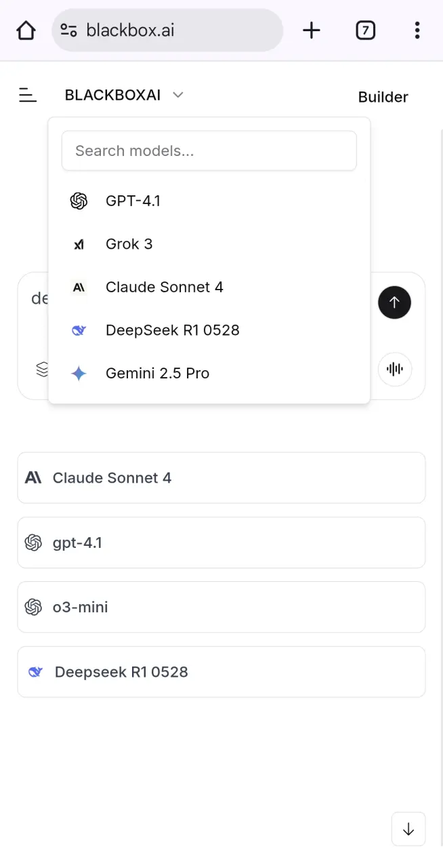This screenshot has width=443, height=868.
Task: Focus the Search models input field
Action: tap(209, 151)
